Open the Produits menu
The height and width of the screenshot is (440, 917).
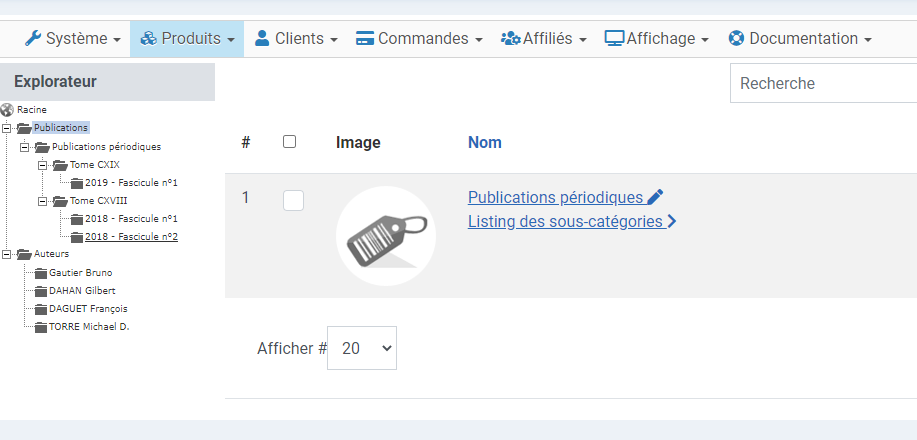[186, 39]
